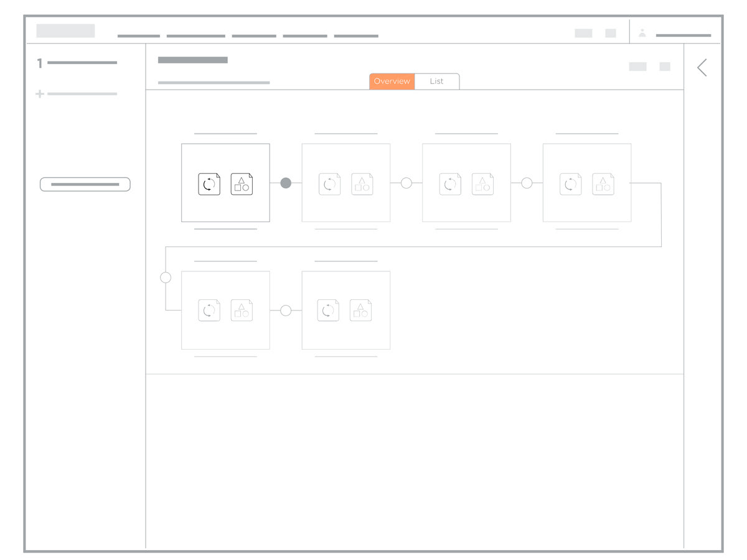Click the sync document icon in the first card
This screenshot has height=560, width=747.
tap(209, 184)
